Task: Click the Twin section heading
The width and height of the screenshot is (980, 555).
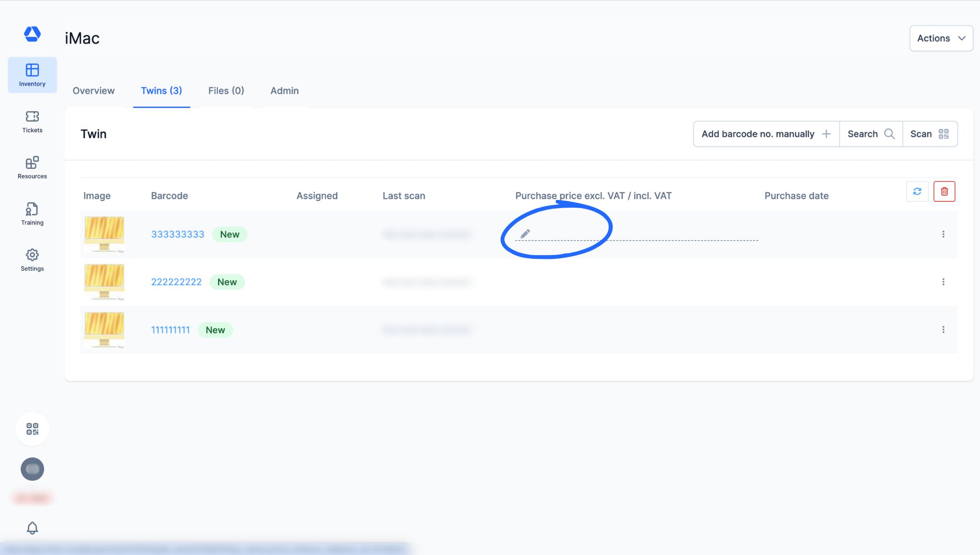Action: tap(93, 134)
